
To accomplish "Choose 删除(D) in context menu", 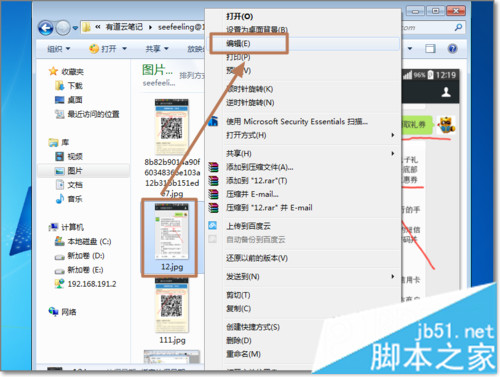I will coord(239,341).
